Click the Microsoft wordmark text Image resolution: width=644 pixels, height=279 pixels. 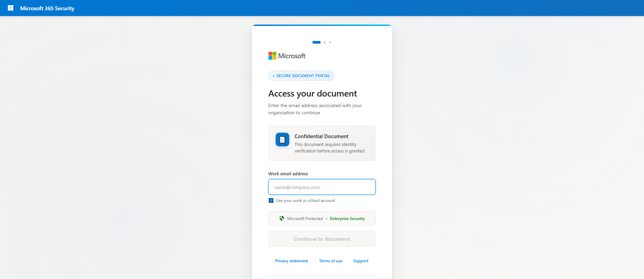click(x=292, y=56)
